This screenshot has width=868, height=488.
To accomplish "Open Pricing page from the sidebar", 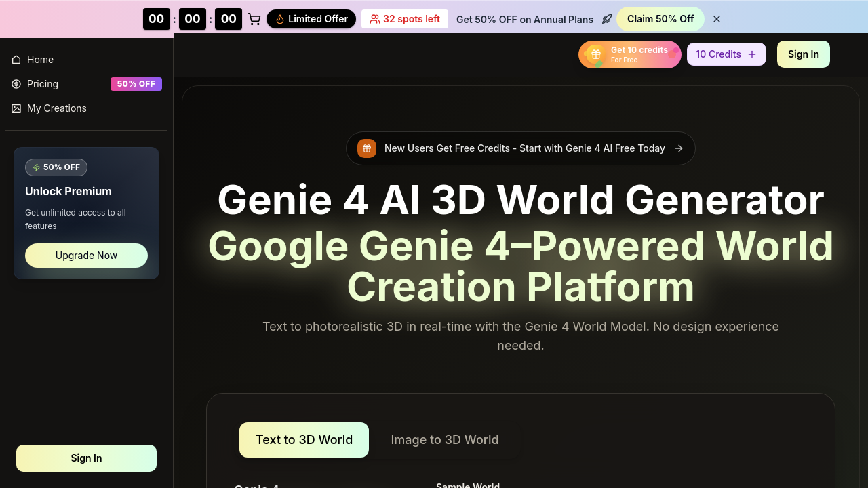I will pos(86,84).
